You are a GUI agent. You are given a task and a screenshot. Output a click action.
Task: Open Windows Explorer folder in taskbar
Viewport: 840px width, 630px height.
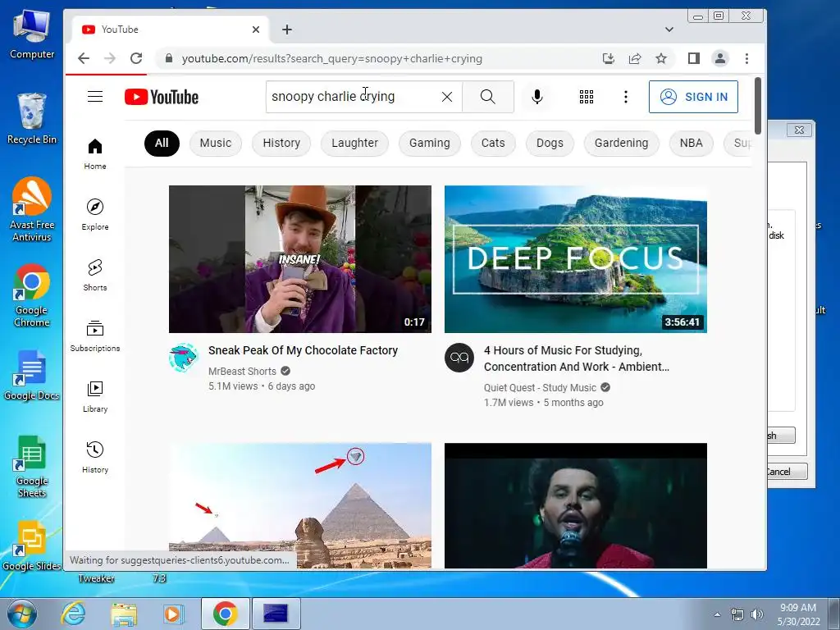point(124,614)
